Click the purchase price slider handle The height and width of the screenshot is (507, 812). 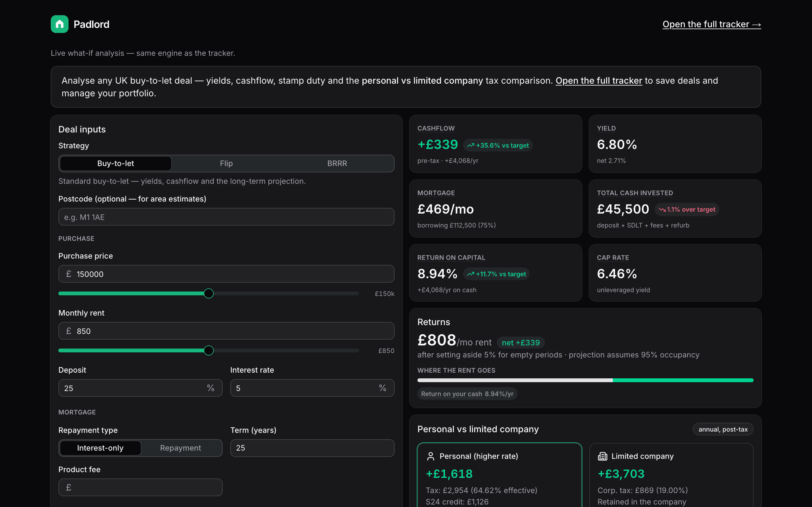209,293
